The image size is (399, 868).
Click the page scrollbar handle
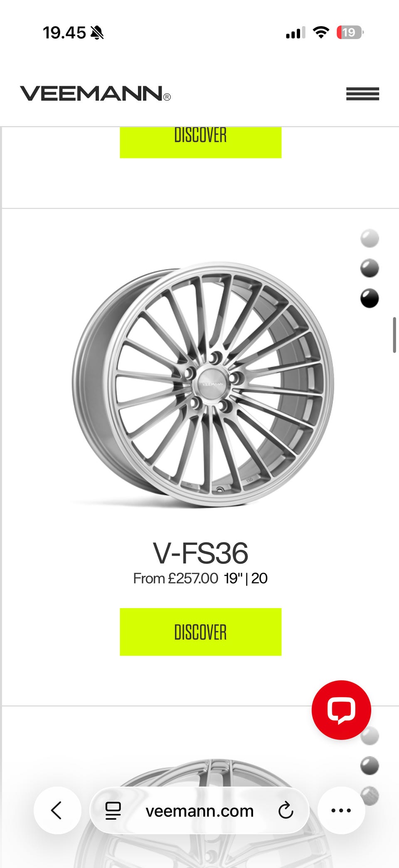[394, 335]
